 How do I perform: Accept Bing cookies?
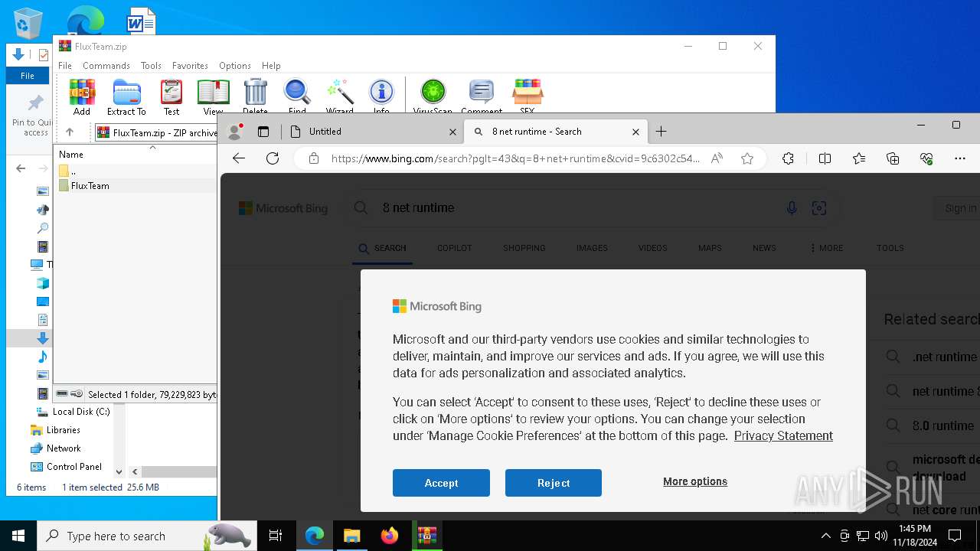(441, 483)
